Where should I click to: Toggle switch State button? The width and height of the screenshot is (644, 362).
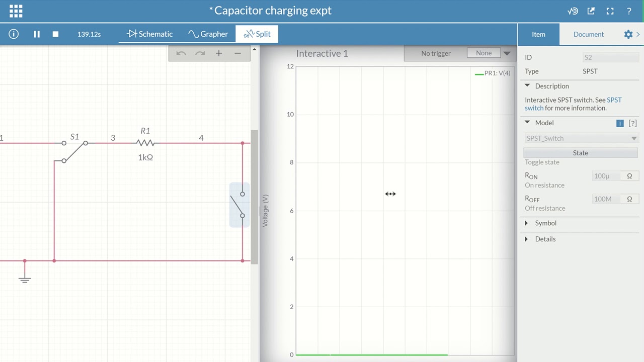(581, 153)
